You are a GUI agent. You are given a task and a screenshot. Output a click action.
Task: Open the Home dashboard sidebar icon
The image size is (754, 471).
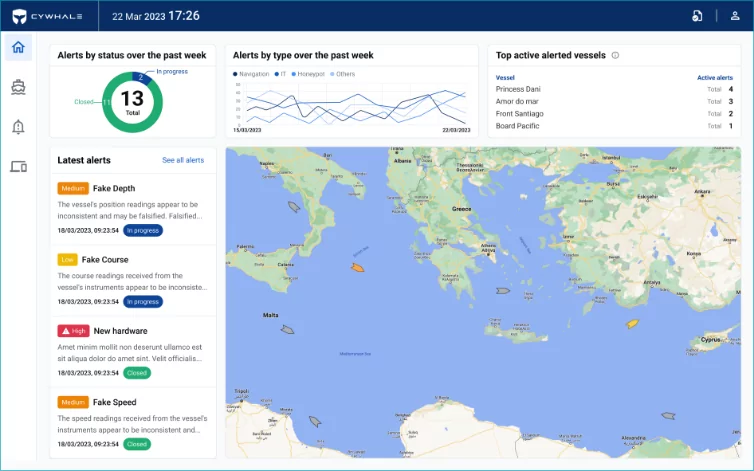tap(18, 47)
